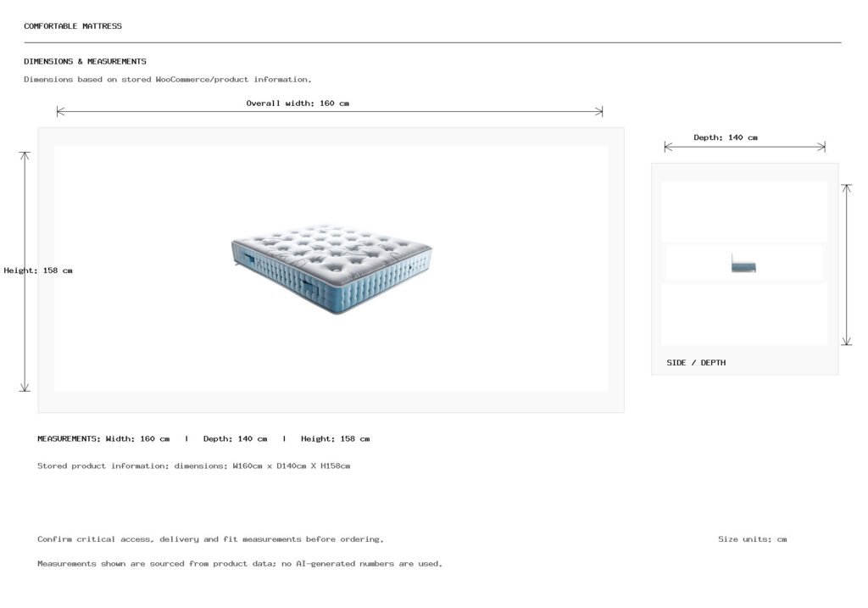
Task: Click "Width: 160 cm" in the measurements row
Action: (138, 438)
